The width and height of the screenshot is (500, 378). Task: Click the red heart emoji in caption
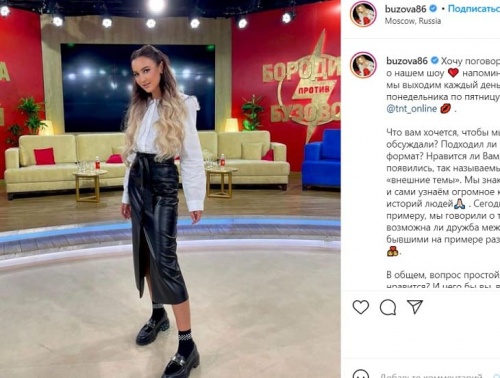(453, 73)
